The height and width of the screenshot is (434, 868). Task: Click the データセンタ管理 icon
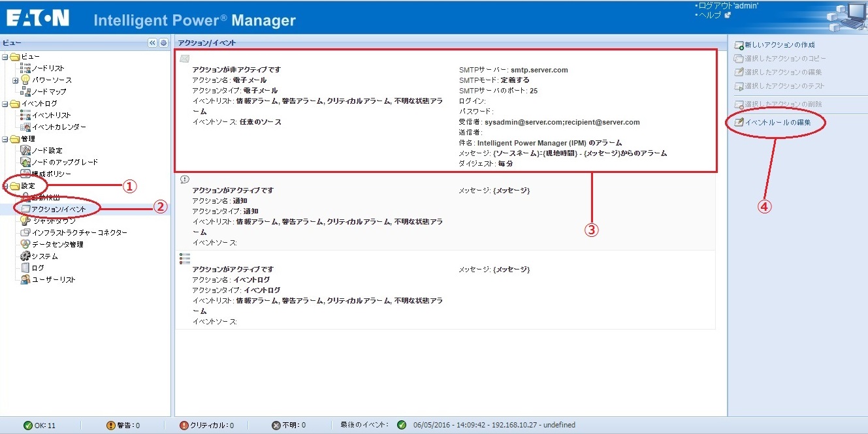25,244
